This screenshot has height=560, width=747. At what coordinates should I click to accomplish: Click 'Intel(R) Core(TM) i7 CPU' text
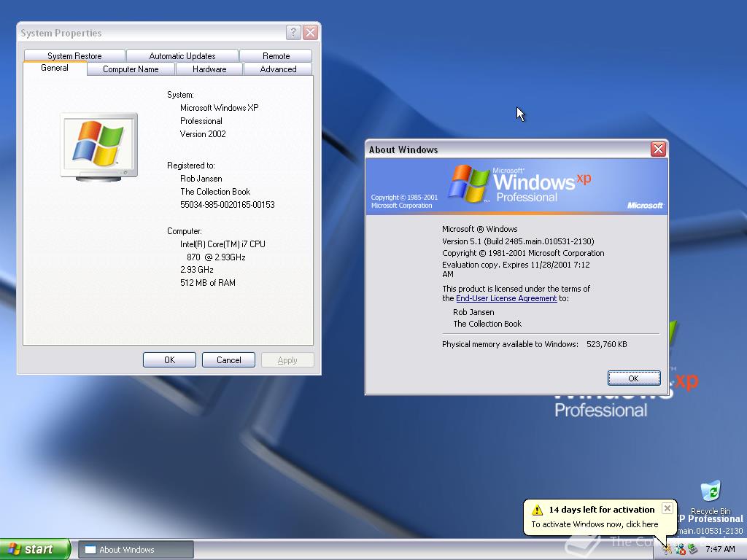(x=222, y=244)
